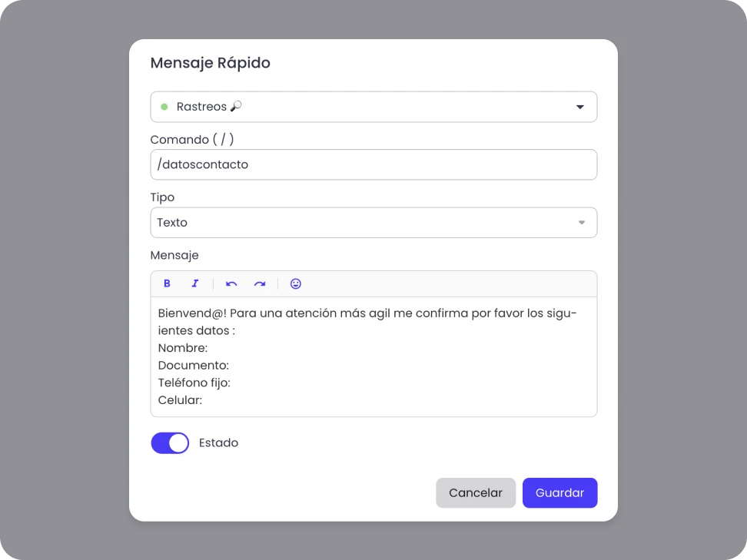Expand the Rastreos selector dropdown

click(373, 107)
